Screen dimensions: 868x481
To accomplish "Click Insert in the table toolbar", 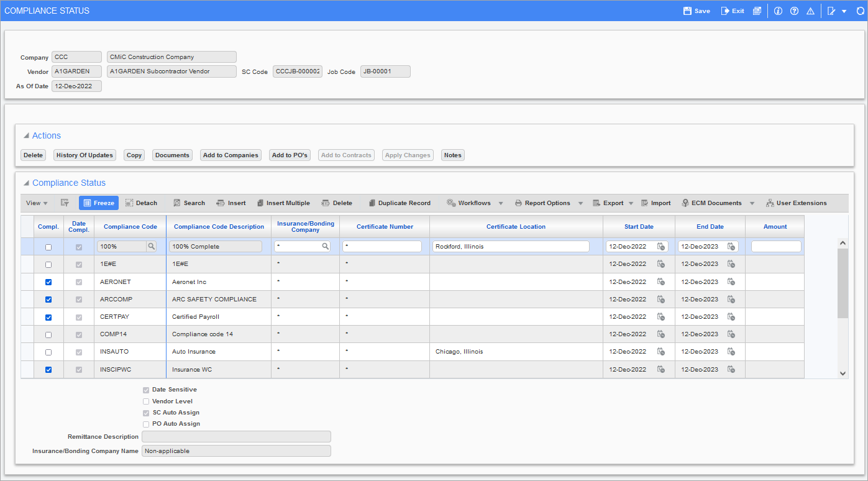I will (231, 203).
